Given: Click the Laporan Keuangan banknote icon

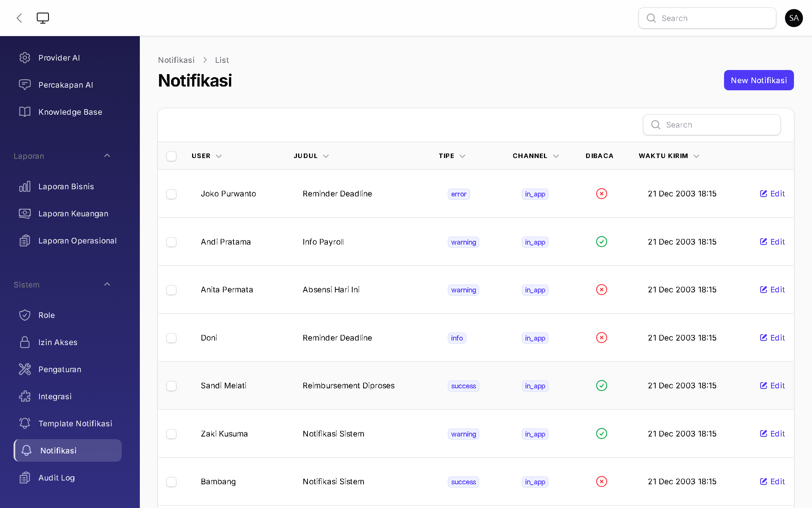Looking at the screenshot, I should coord(25,213).
